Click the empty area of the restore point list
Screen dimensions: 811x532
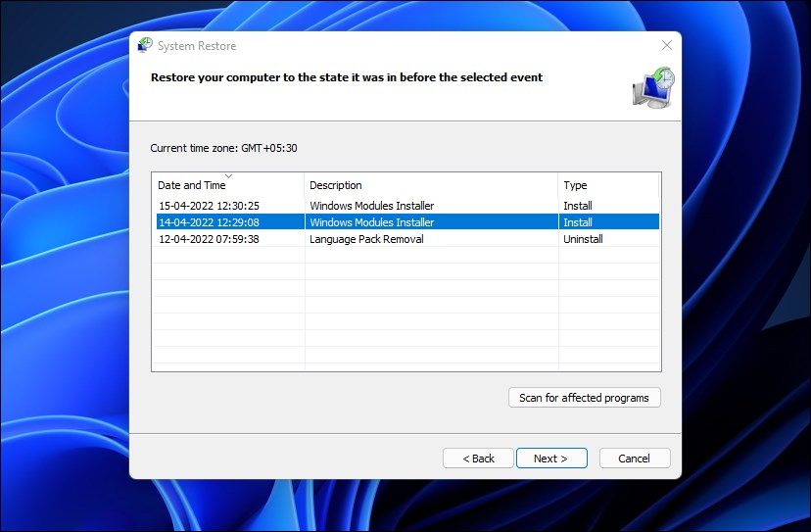[405, 314]
